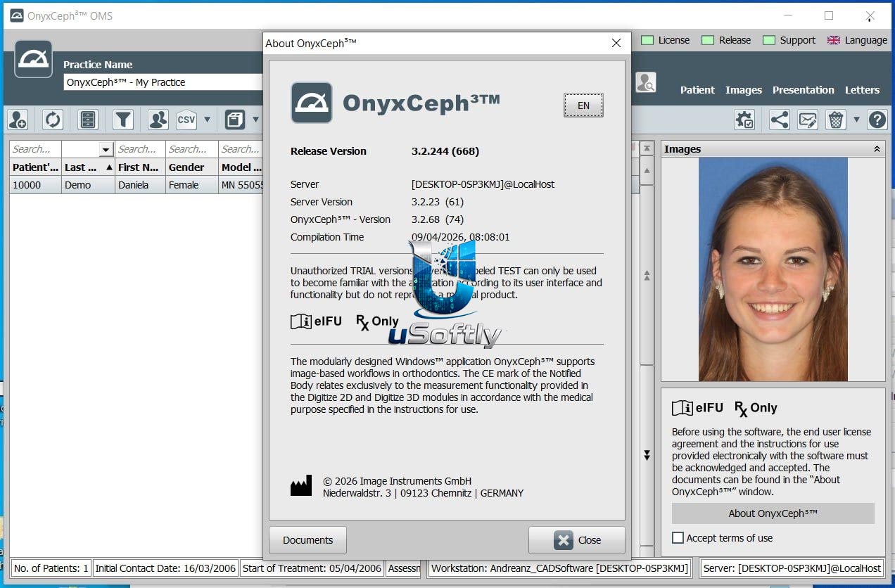Click the Female gender cell
895x588 pixels.
[192, 185]
